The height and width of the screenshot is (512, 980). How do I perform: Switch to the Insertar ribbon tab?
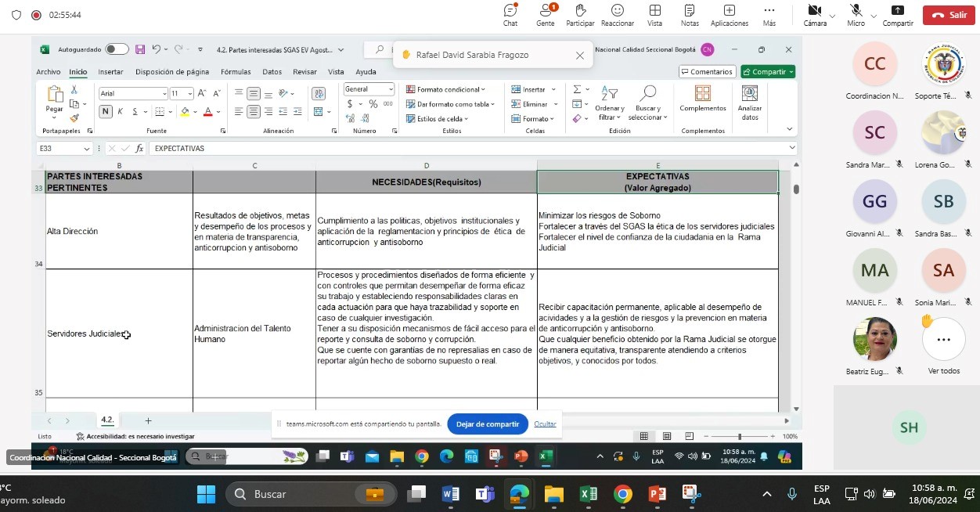point(110,72)
